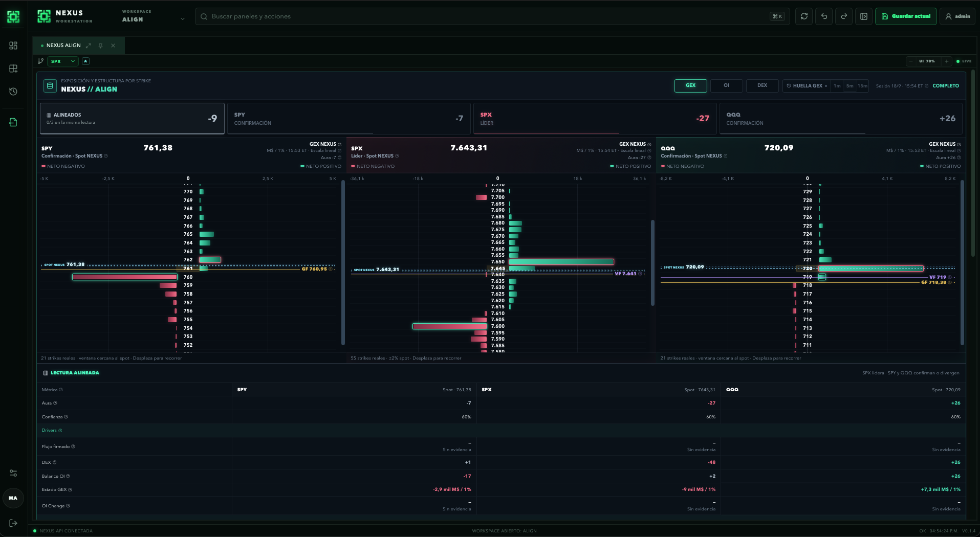Click the redo arrow icon
The image size is (980, 537).
point(844,16)
